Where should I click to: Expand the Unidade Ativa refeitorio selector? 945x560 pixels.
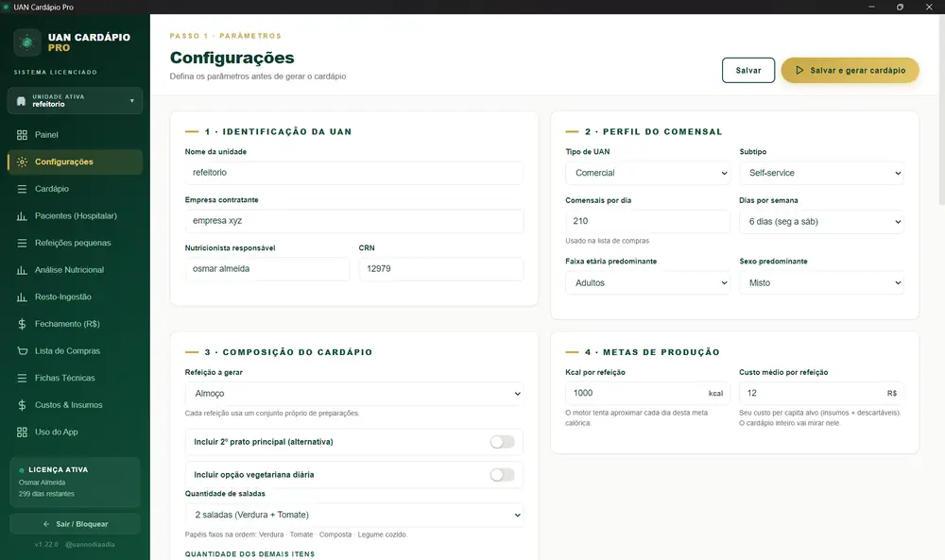click(75, 100)
